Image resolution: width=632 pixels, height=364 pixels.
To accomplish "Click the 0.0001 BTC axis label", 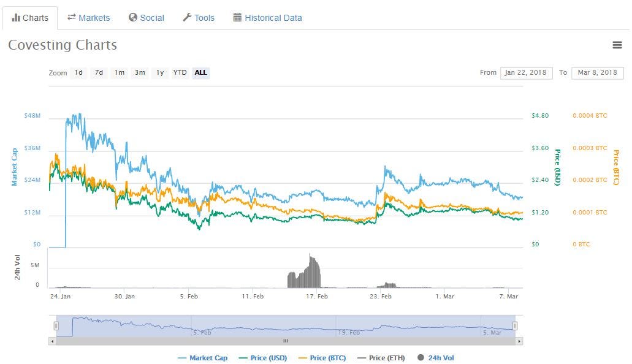I will [x=590, y=213].
